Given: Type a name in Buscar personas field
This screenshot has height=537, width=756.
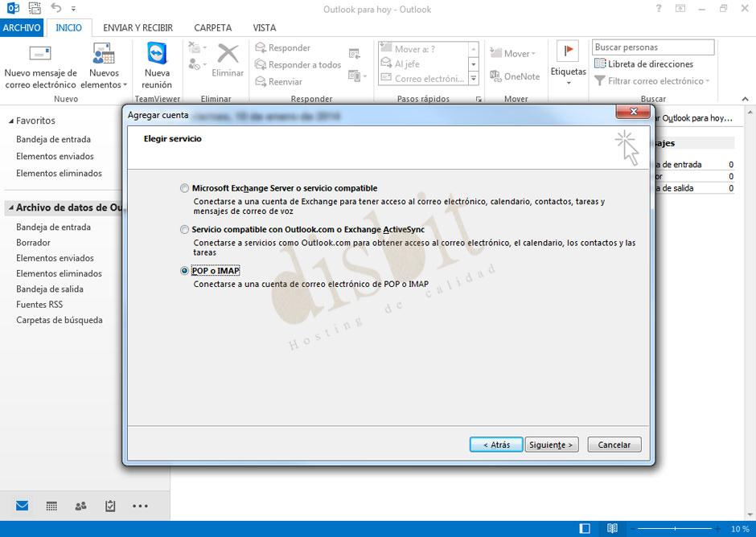Looking at the screenshot, I should pyautogui.click(x=653, y=47).
